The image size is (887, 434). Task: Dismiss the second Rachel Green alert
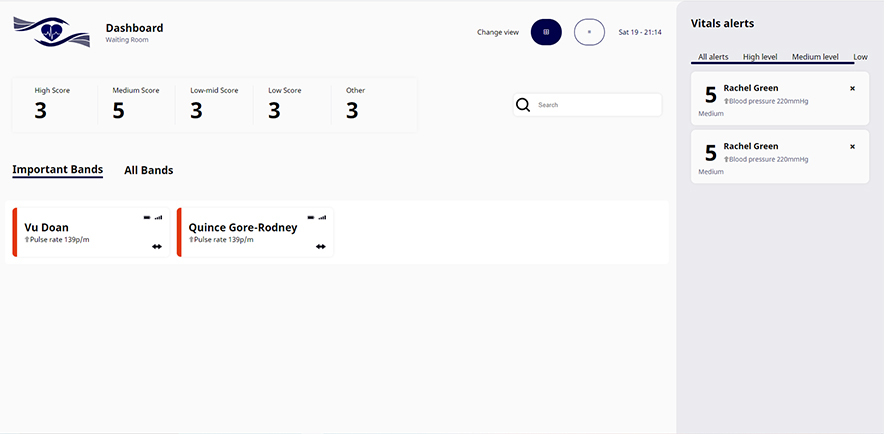click(x=852, y=147)
